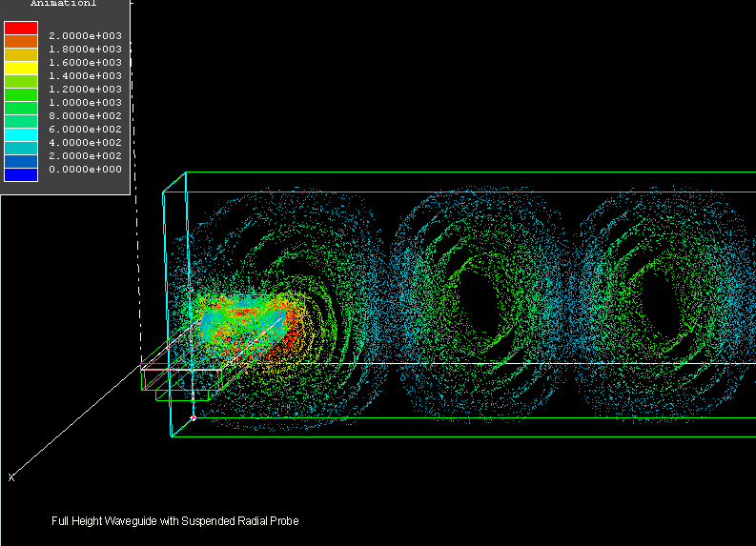Select the 0.0000e+000 minimum value label
756x546 pixels.
(85, 169)
